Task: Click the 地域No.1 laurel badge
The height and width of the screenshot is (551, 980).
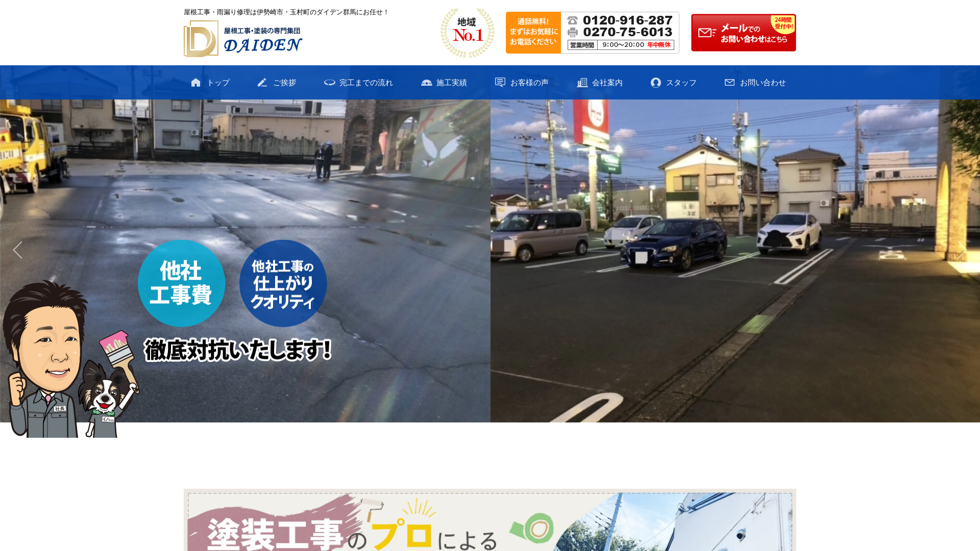Action: point(468,33)
